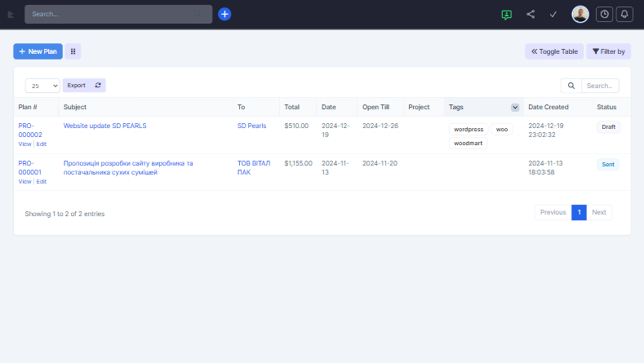Image resolution: width=644 pixels, height=363 pixels.
Task: Open the checkmark to-do icon
Action: point(553,14)
